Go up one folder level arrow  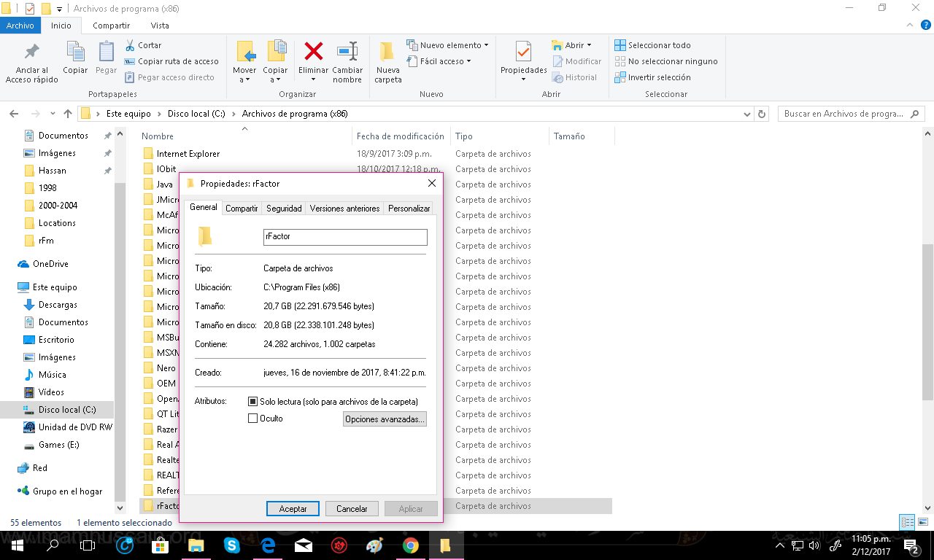[68, 114]
